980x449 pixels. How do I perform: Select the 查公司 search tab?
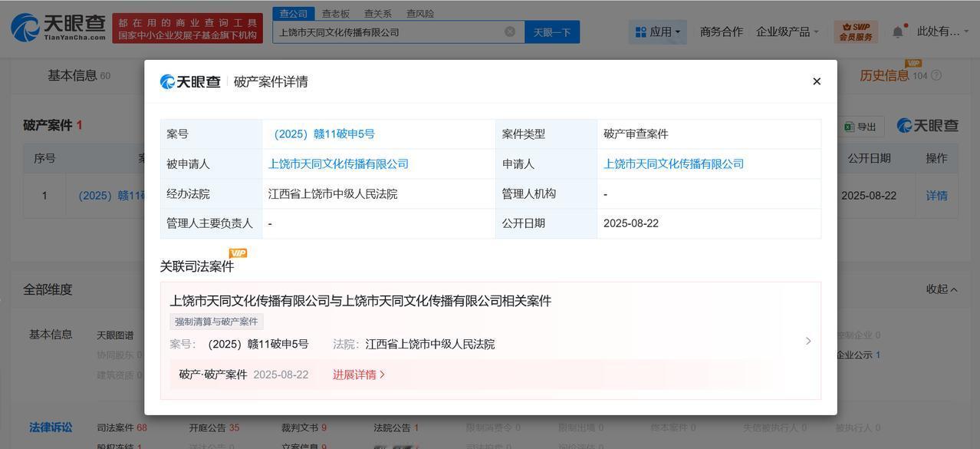[294, 13]
